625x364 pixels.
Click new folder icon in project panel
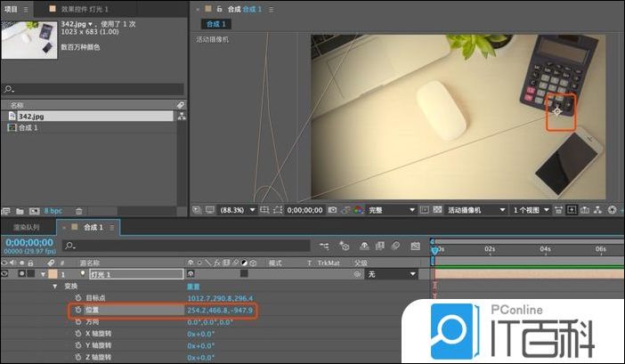[18, 211]
